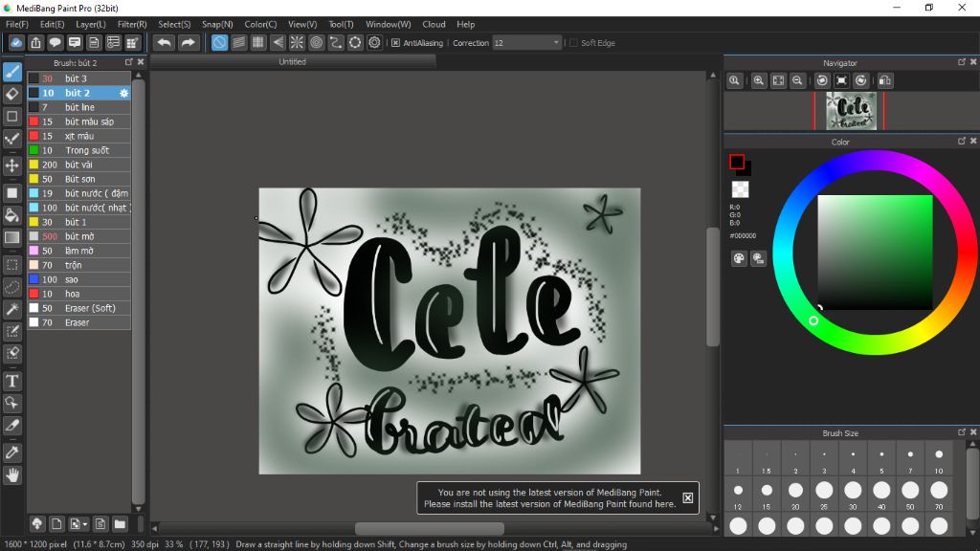The width and height of the screenshot is (980, 551).
Task: Activate the Hand pan tool
Action: click(12, 474)
